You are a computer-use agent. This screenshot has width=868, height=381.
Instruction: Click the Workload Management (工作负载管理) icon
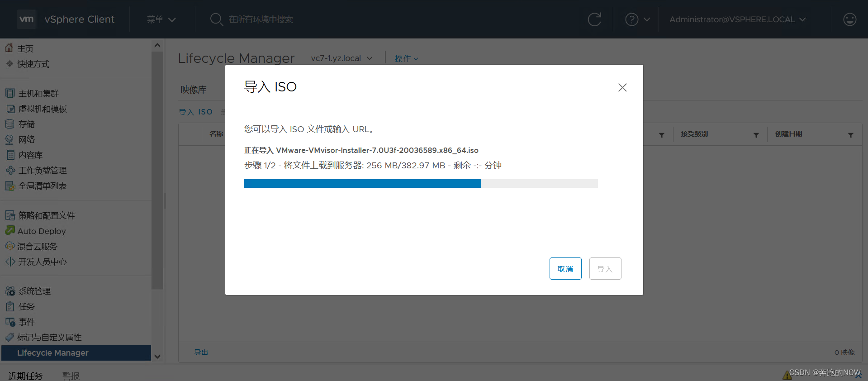click(10, 170)
